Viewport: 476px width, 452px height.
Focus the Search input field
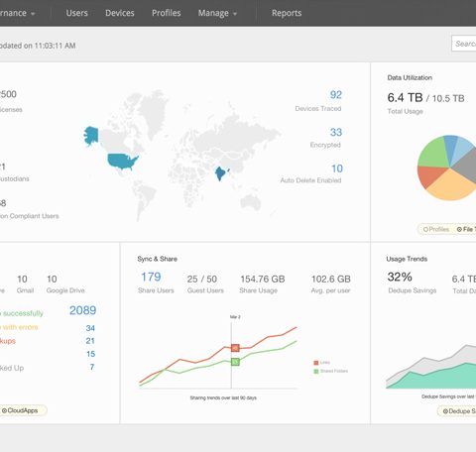pyautogui.click(x=464, y=44)
